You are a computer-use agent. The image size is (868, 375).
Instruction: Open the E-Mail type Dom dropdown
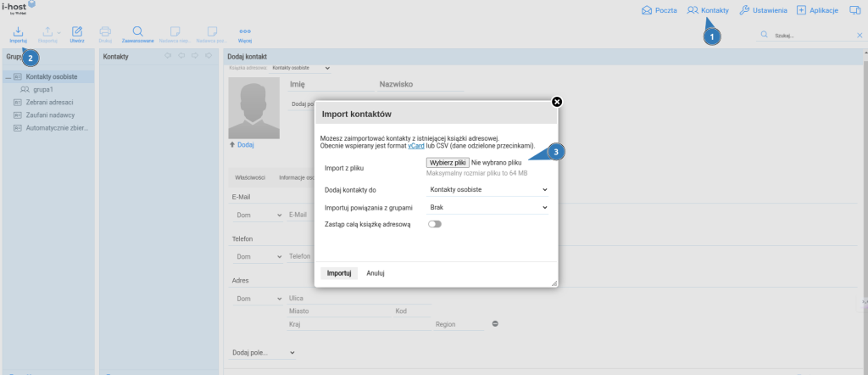click(x=258, y=215)
